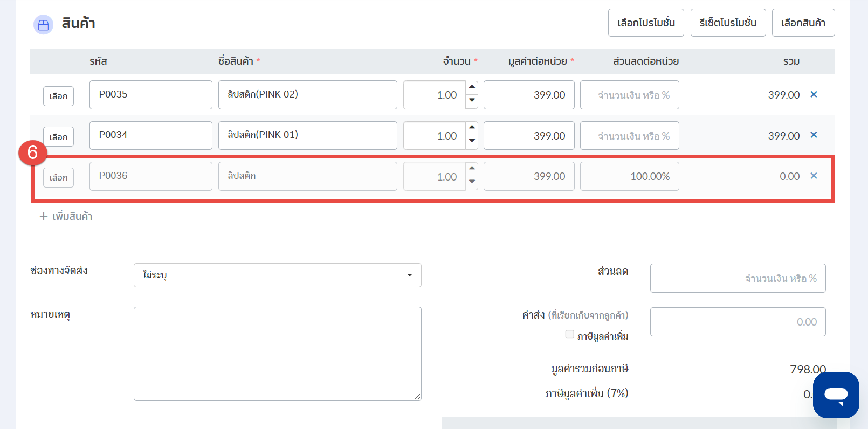Increase quantity for P0036 row
Screen dimensions: 868x429
(472, 169)
